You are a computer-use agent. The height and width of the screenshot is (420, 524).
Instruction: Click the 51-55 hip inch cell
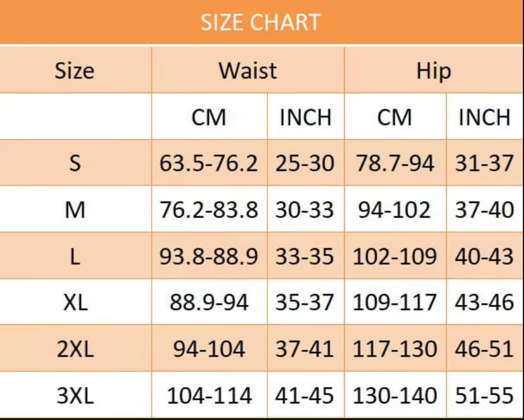(x=484, y=396)
